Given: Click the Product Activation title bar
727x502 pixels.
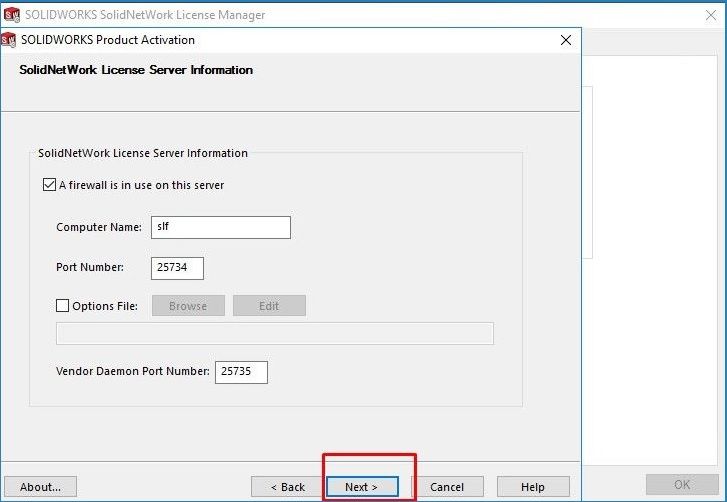Looking at the screenshot, I should (300, 40).
